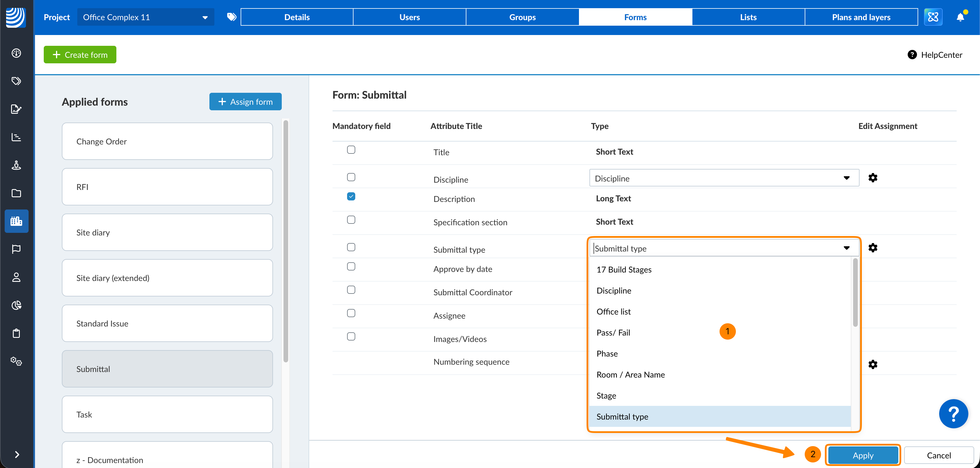Click the Assign form button
980x468 pixels.
click(245, 102)
